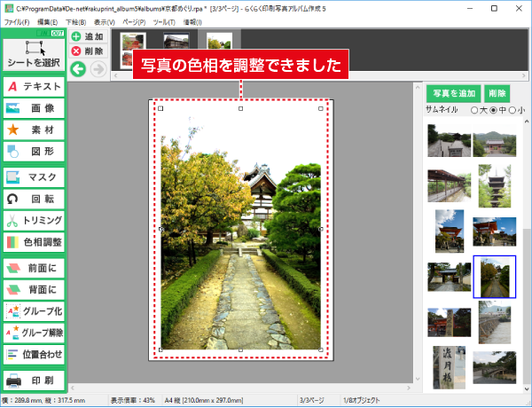Select page 2 thumbnail in page strip
The width and height of the screenshot is (532, 408).
tap(176, 41)
